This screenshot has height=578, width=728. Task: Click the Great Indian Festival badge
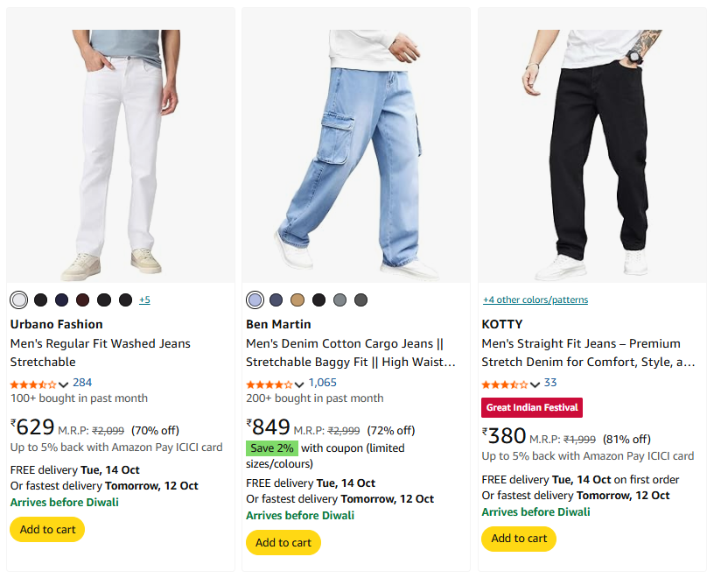point(531,407)
